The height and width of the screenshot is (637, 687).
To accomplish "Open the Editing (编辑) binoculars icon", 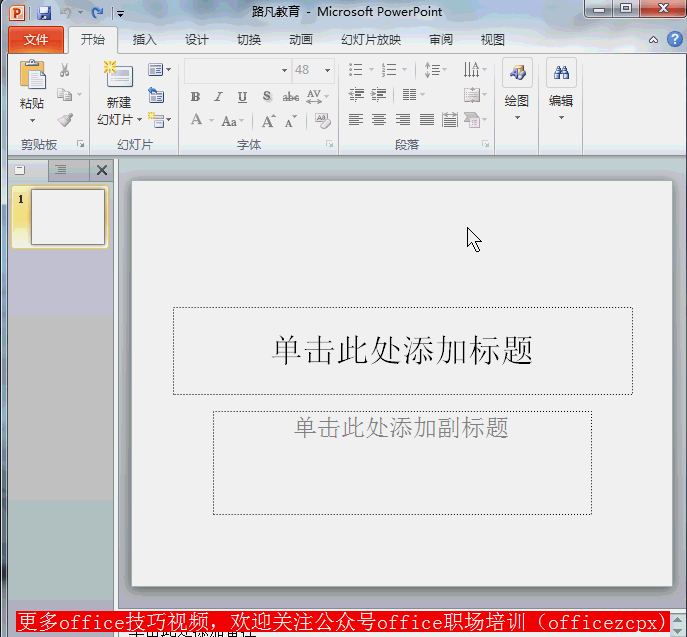I will [x=561, y=74].
